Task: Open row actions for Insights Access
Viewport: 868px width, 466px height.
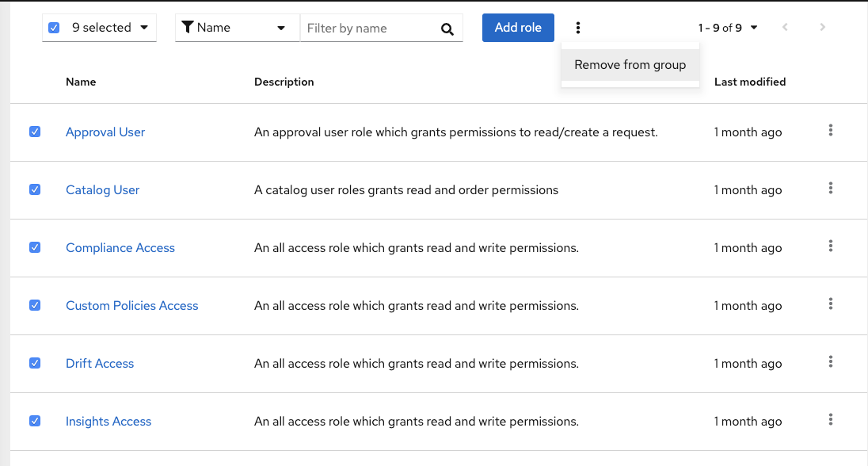Action: (830, 420)
